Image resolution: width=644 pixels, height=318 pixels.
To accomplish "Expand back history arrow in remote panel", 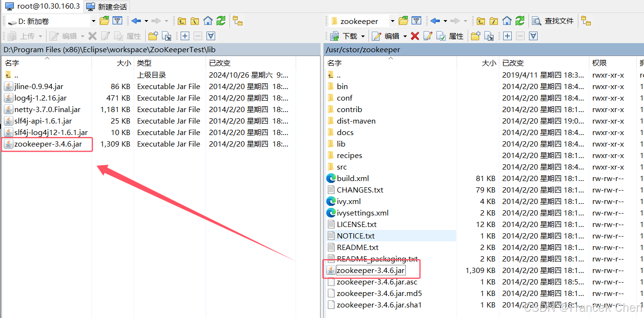I will (445, 21).
